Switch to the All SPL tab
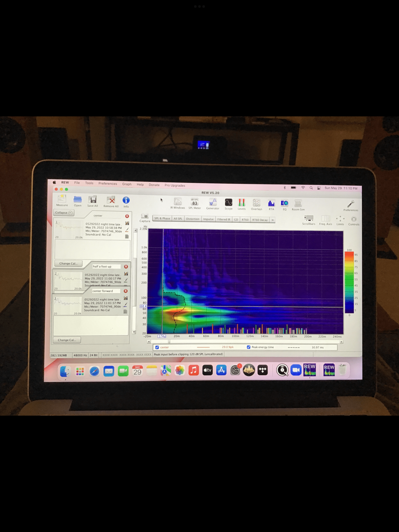Image resolution: width=399 pixels, height=532 pixels. pos(178,218)
